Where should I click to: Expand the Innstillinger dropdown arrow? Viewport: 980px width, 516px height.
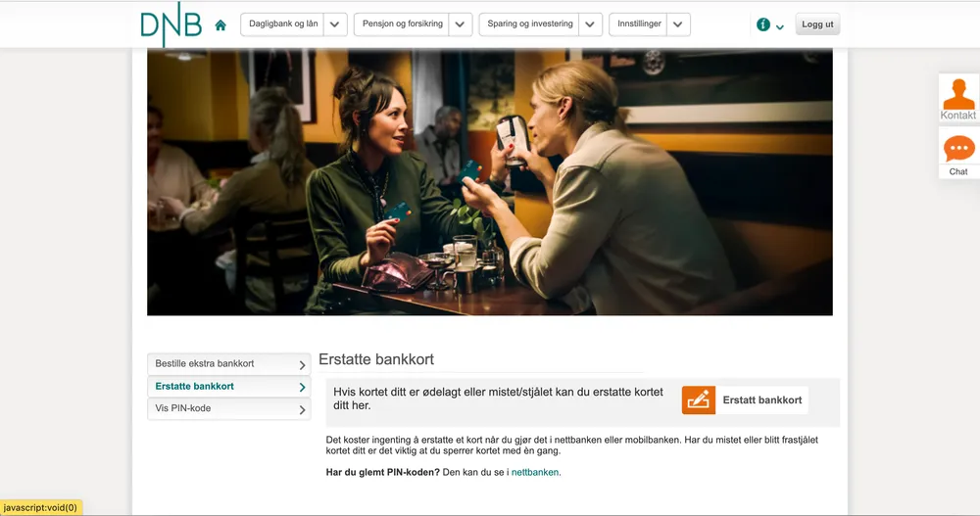coord(678,24)
